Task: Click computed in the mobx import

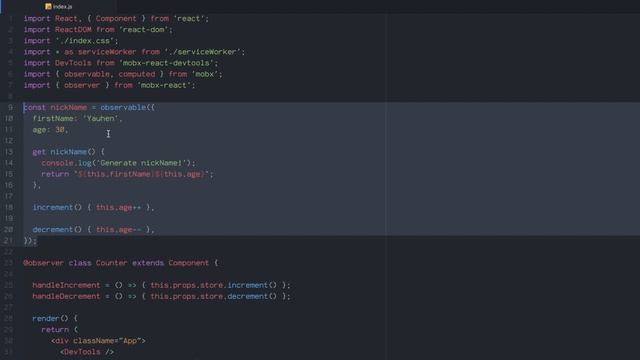Action: click(137, 74)
